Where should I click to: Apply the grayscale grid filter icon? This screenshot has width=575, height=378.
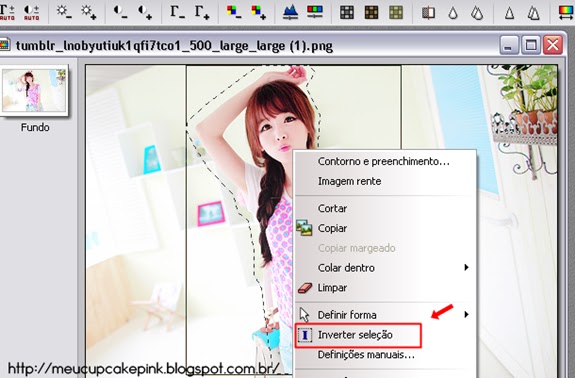347,12
